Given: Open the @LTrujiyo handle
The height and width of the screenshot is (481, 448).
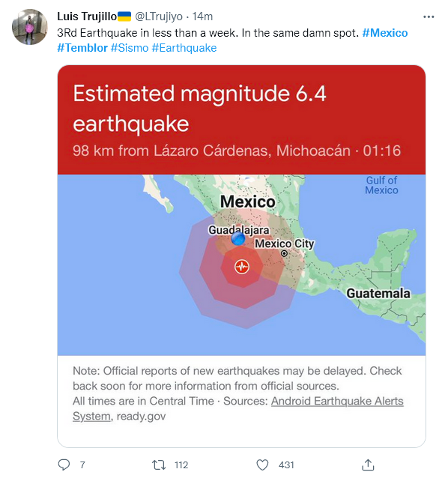Looking at the screenshot, I should point(159,16).
